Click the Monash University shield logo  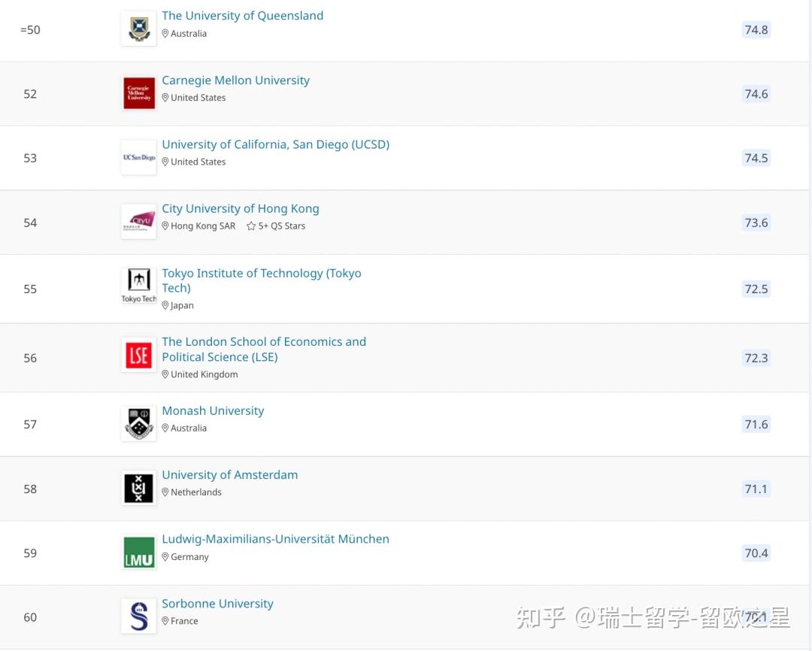139,423
